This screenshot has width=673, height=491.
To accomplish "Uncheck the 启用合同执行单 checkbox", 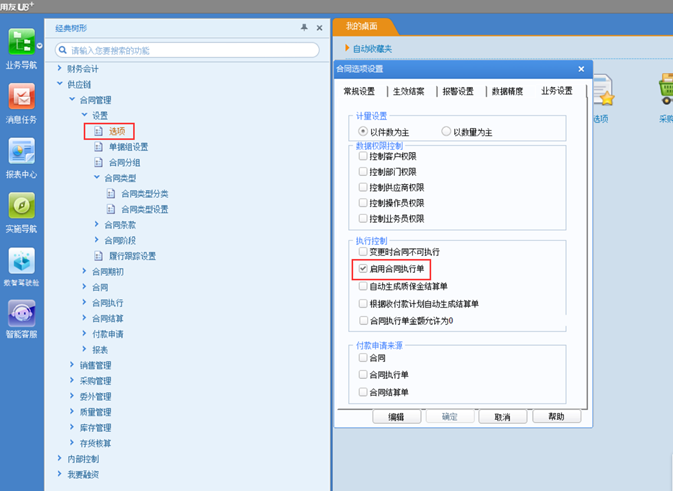I will [363, 269].
